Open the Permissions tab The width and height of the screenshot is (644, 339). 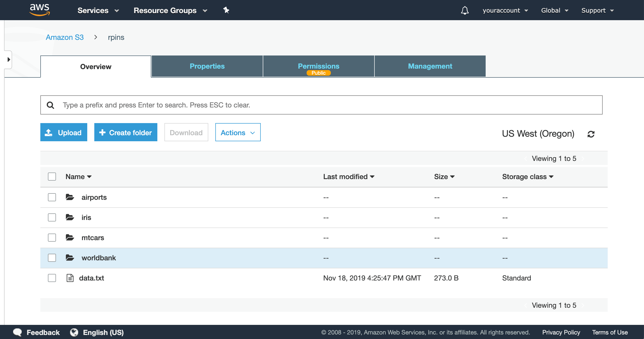tap(318, 66)
